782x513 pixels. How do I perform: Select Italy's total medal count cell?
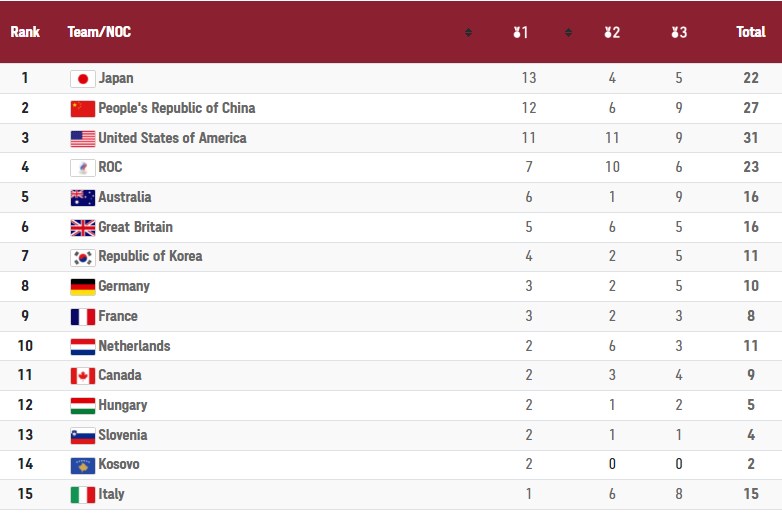point(751,494)
